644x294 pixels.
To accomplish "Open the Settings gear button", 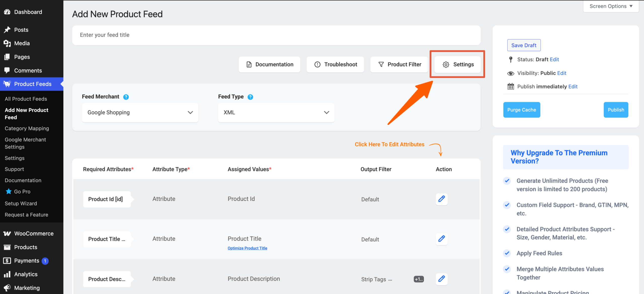I will (x=458, y=64).
